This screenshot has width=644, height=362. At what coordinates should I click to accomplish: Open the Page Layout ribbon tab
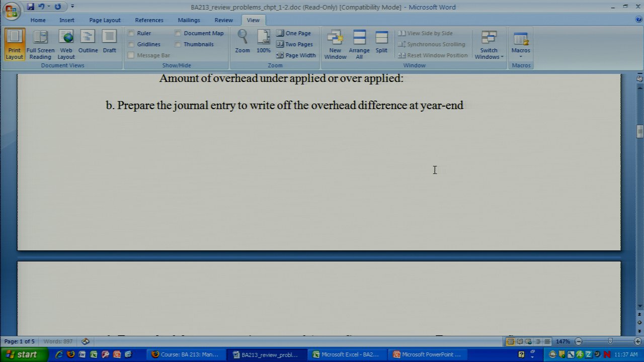pyautogui.click(x=105, y=20)
